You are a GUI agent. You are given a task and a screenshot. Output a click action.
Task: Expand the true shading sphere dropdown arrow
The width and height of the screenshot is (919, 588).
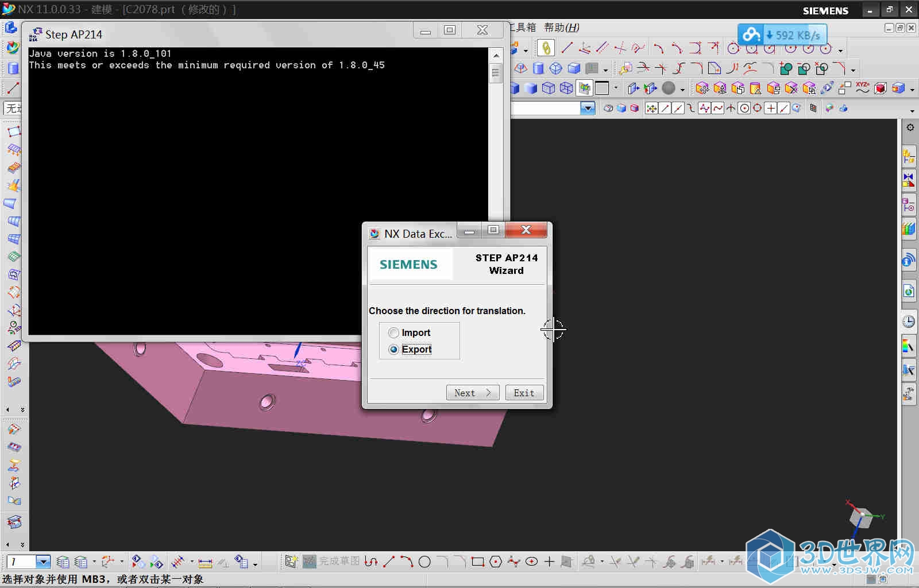(x=682, y=90)
